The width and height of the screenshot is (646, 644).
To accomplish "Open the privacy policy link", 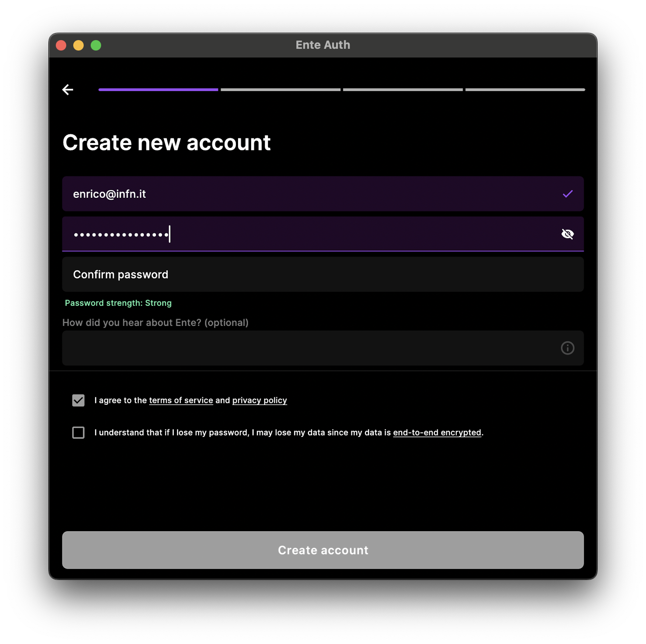I will (x=259, y=400).
